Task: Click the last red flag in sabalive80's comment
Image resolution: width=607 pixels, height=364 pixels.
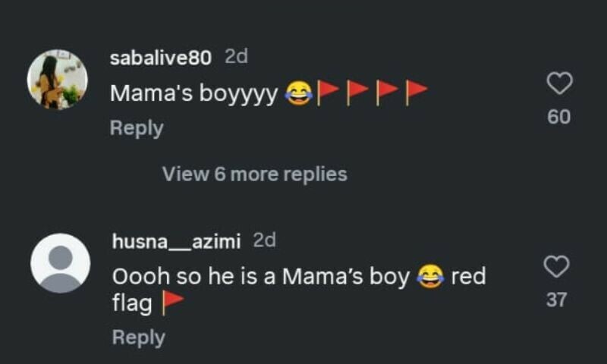Action: click(x=416, y=93)
